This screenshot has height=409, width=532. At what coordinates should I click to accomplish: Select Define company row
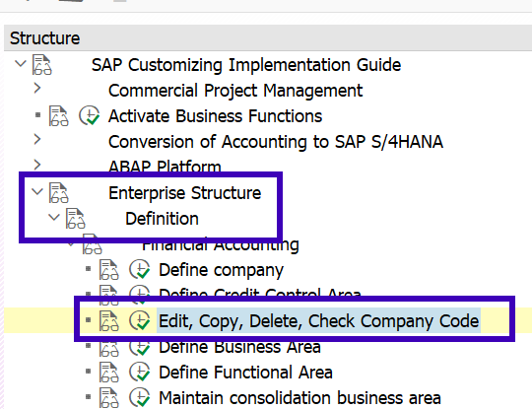coord(221,270)
